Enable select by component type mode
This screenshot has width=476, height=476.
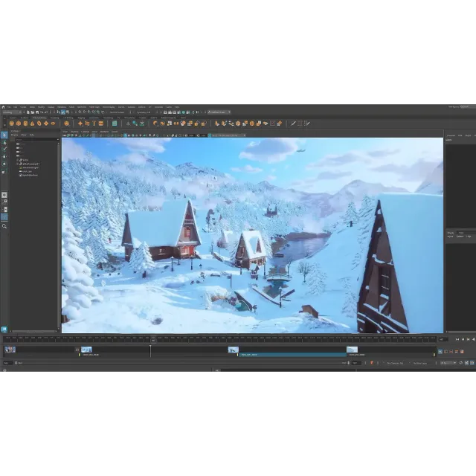coord(68,112)
